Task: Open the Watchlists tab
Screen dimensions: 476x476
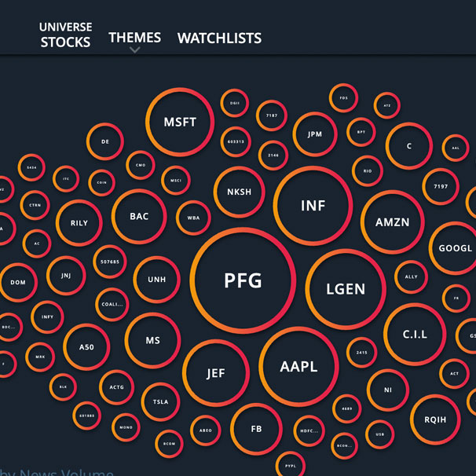Action: coord(219,38)
